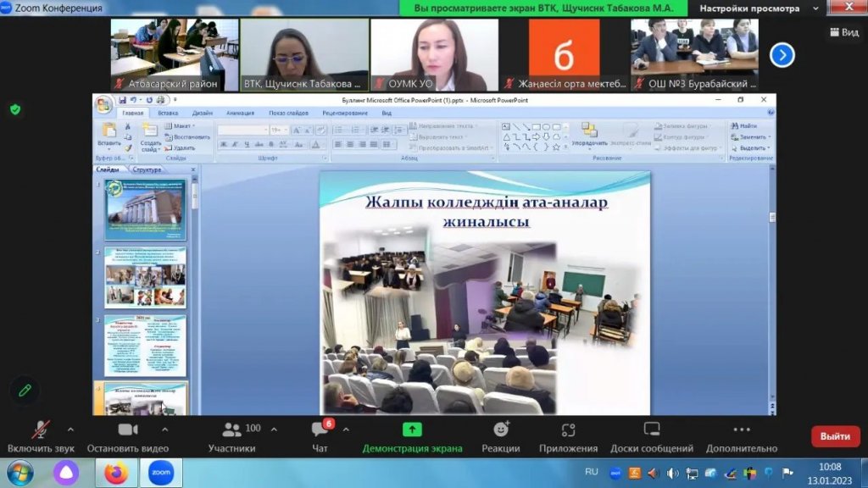Viewport: 868px width, 488px height.
Task: Open Заливка фигуры shape fill picker
Action: [x=682, y=126]
